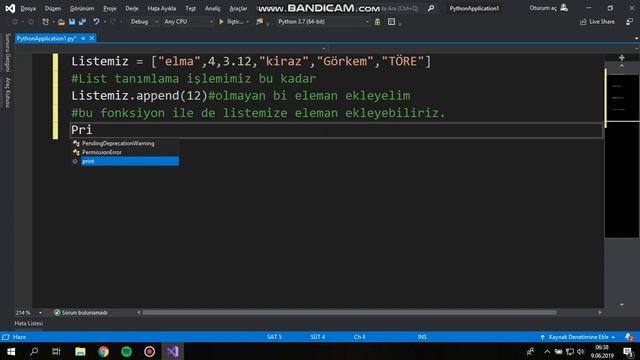
Task: Open the 214 % zoom level dropdown
Action: tap(29, 313)
